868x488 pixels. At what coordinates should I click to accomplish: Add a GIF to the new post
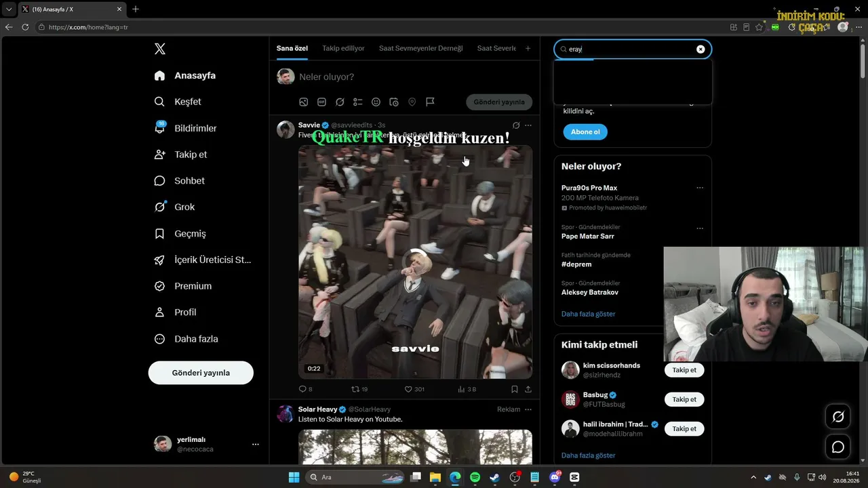321,102
